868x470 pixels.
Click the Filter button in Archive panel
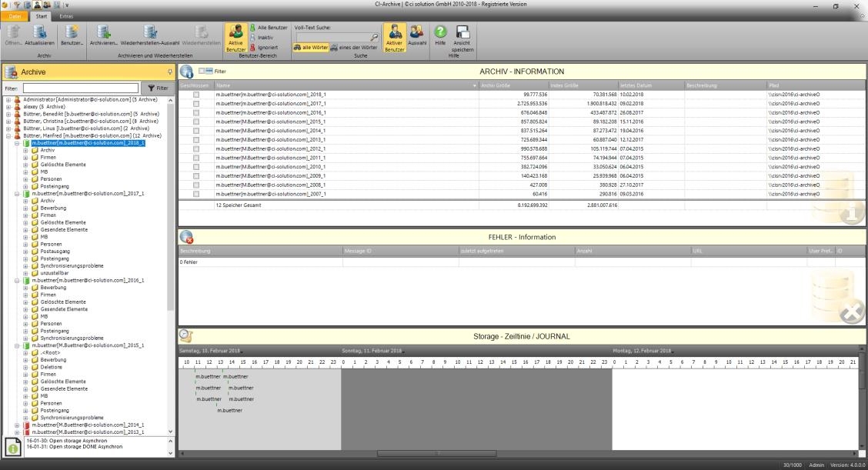[158, 88]
